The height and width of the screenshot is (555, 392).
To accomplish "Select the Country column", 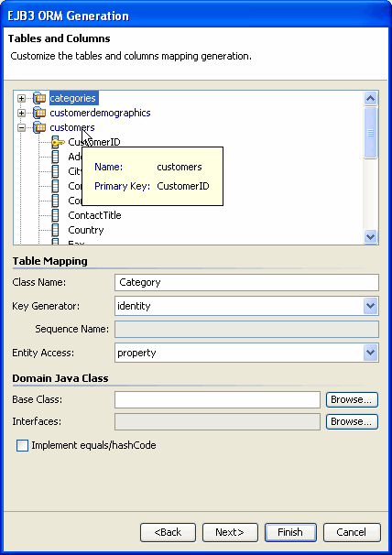I will 86,230.
